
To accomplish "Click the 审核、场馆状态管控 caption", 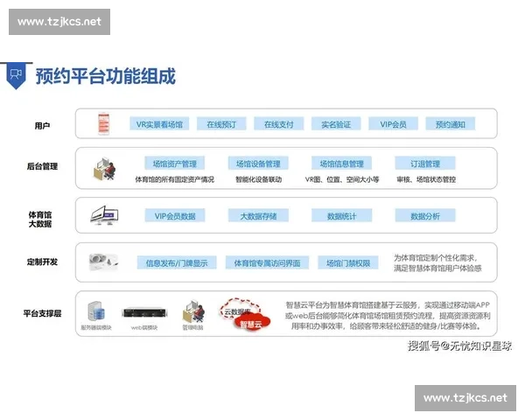I will coord(426,179).
